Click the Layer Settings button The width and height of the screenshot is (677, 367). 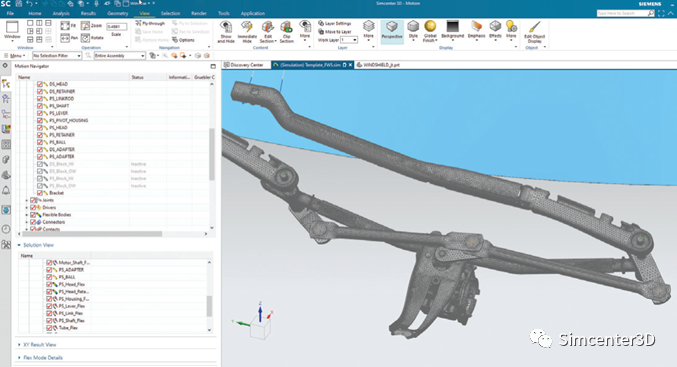tap(335, 23)
